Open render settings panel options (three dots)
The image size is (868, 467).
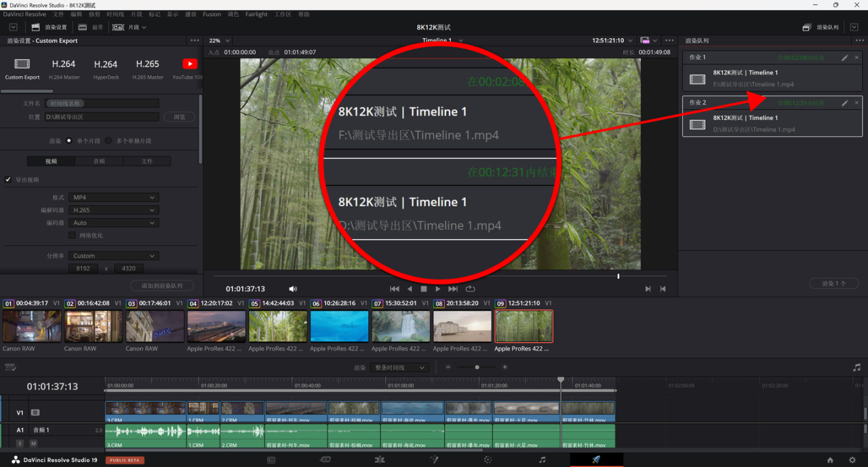click(195, 41)
